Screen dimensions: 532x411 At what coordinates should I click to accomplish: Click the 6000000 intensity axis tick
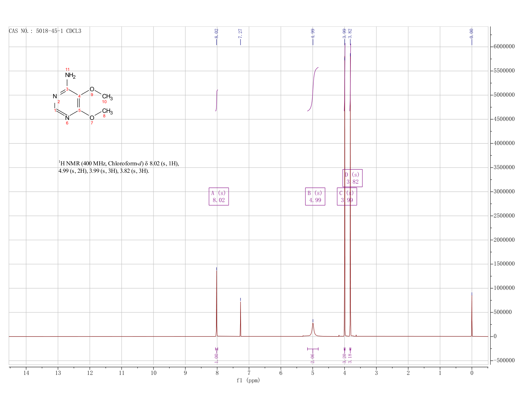tap(504, 47)
